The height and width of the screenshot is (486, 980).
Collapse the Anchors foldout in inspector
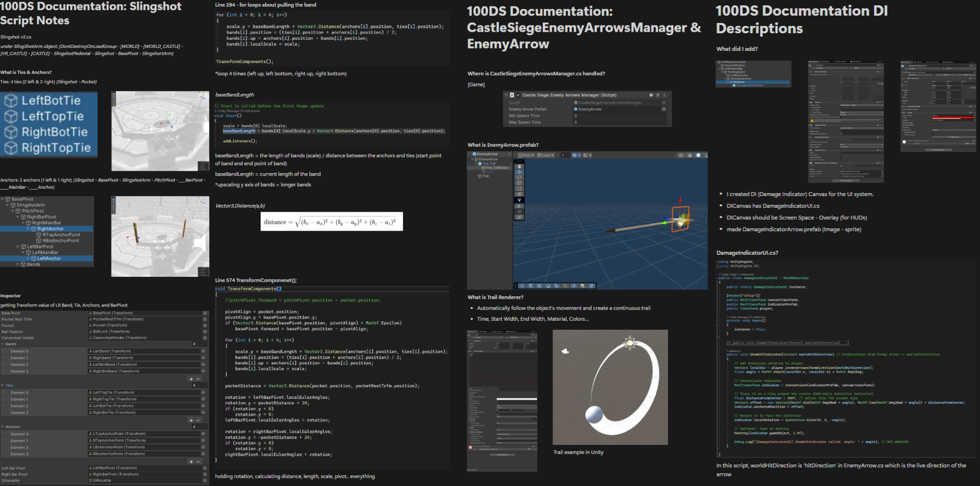(x=2, y=427)
